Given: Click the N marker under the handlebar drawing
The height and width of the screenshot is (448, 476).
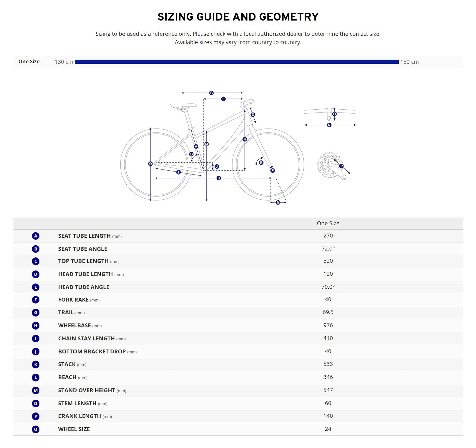Looking at the screenshot, I should tap(329, 125).
